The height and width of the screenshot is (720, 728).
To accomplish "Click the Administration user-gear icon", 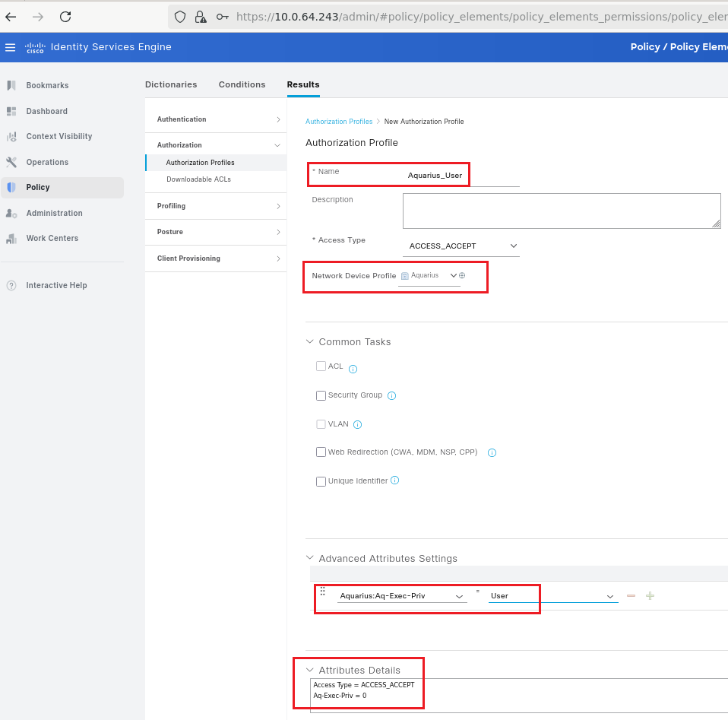I will pos(11,213).
